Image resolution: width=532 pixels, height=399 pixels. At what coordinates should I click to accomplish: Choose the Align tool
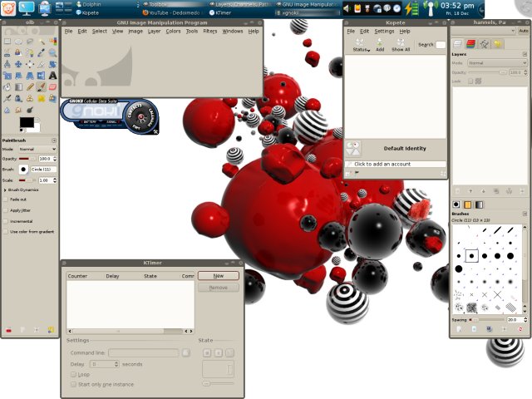(x=30, y=64)
